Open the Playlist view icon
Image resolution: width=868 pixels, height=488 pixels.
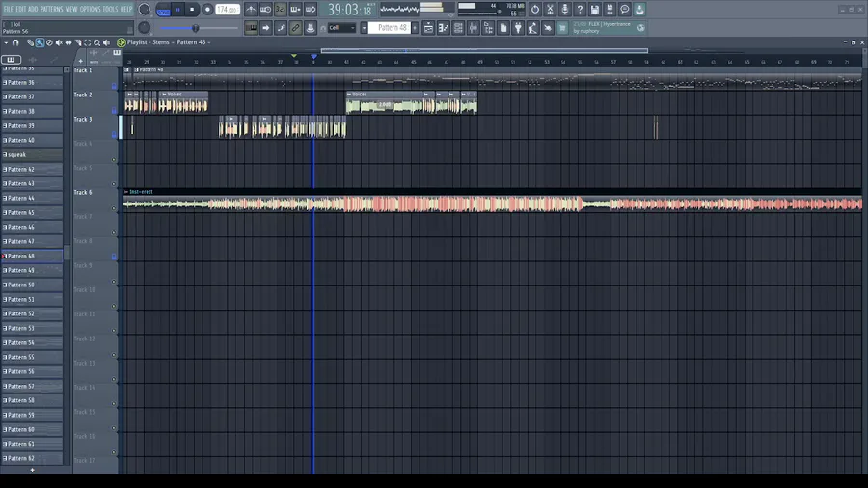point(428,28)
